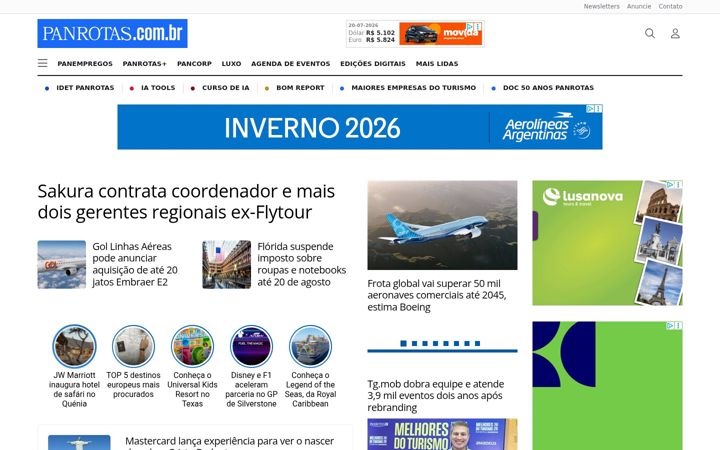Open Sakura contrata coordenador headline
720x450 pixels.
tap(186, 202)
